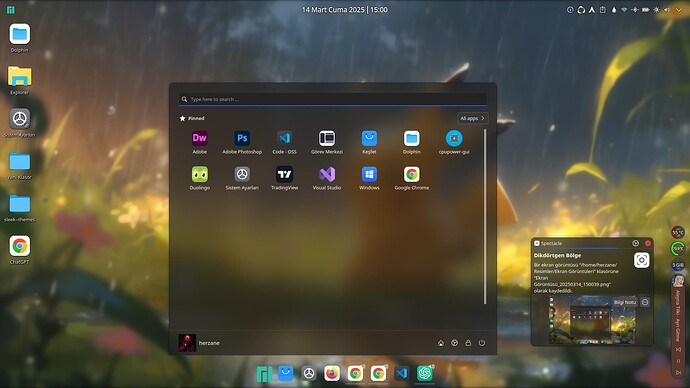Expand the system tray hidden icons arrow

(679, 10)
